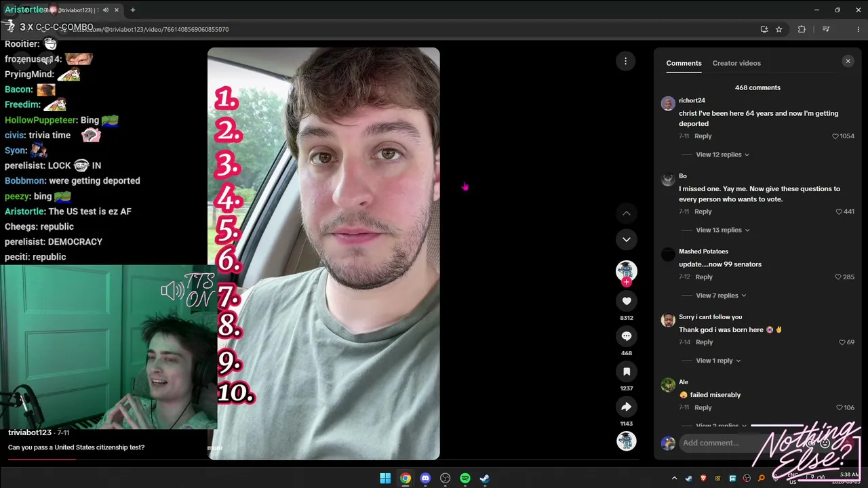Open Steam from the taskbar

click(x=485, y=479)
